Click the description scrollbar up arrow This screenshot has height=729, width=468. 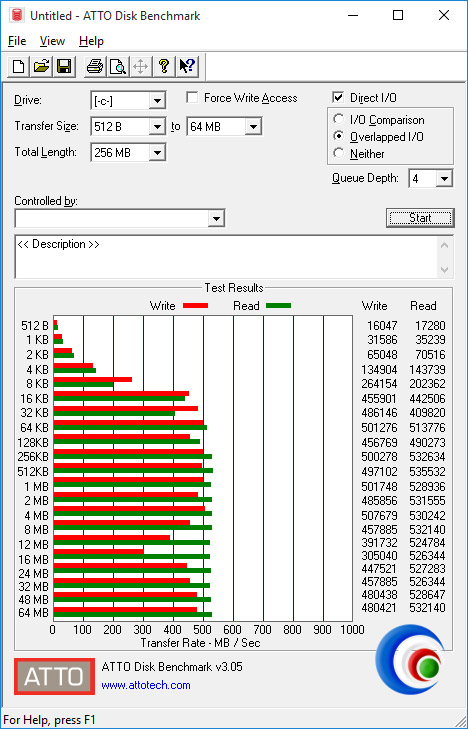[445, 245]
